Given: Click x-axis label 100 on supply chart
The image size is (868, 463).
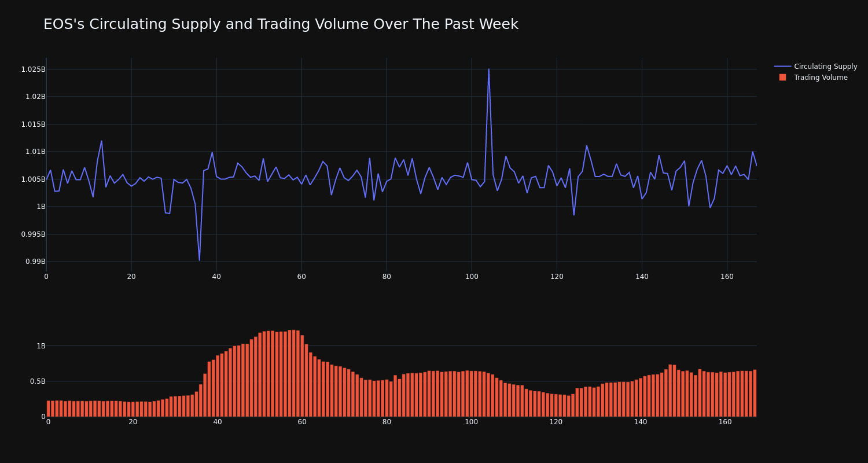Looking at the screenshot, I should pos(472,277).
